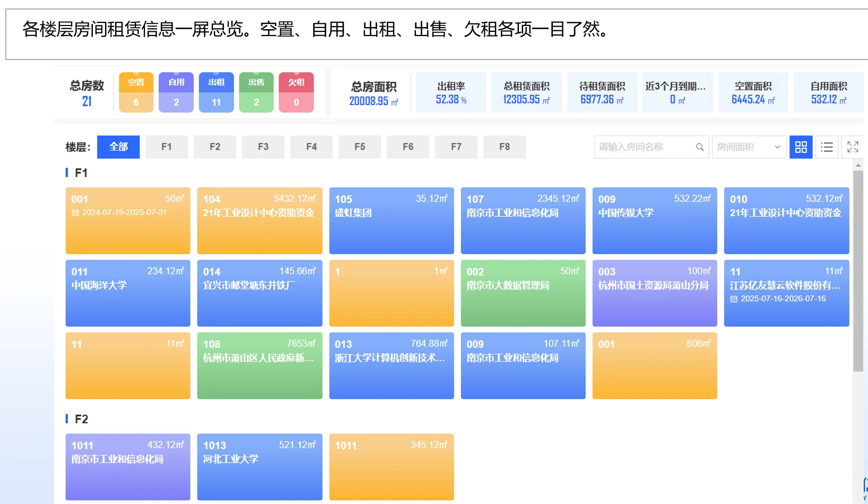Open fullscreen with the expand icon
This screenshot has width=868, height=504.
point(853,147)
